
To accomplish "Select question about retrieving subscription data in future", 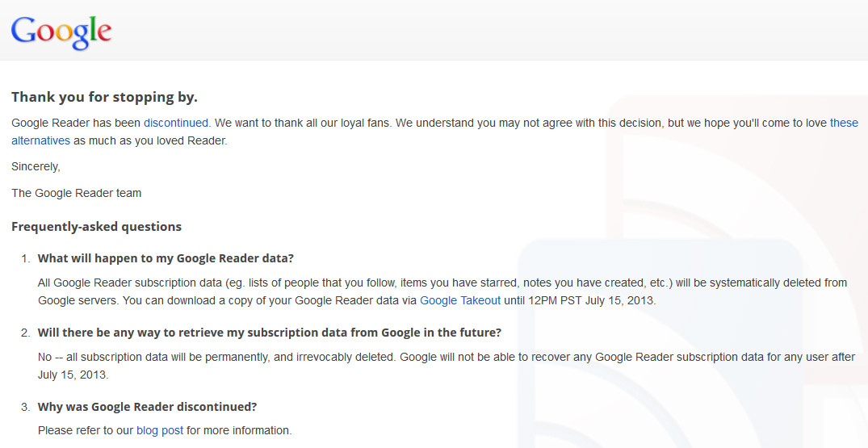I will (x=270, y=333).
